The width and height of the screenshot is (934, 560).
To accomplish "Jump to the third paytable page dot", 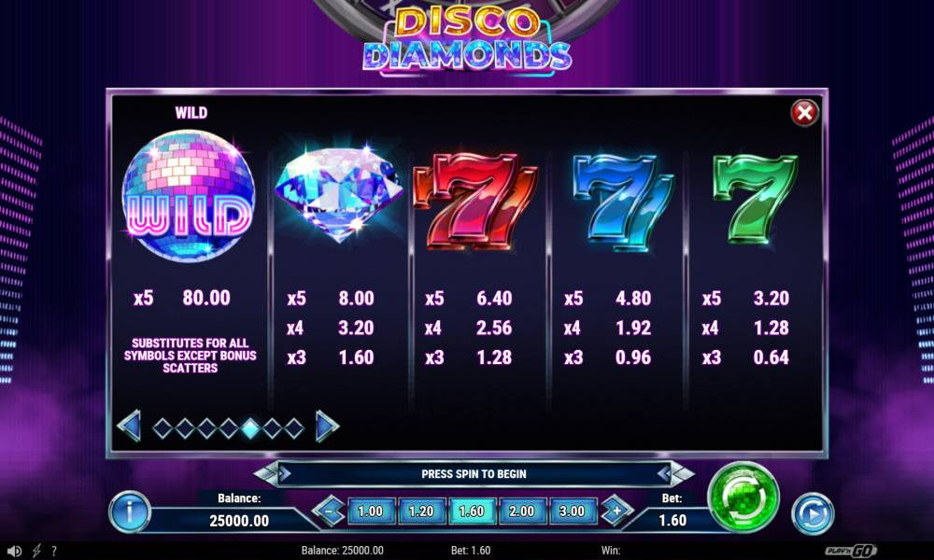I will (206, 427).
